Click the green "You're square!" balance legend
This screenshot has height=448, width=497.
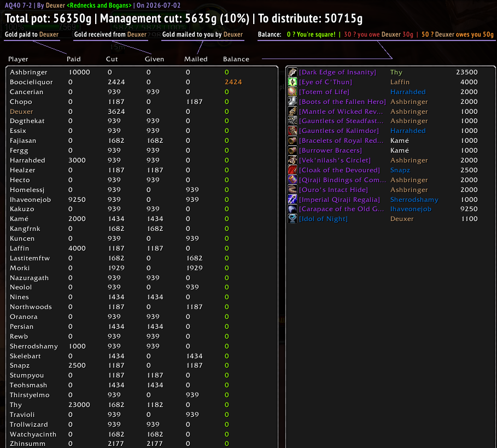(311, 34)
